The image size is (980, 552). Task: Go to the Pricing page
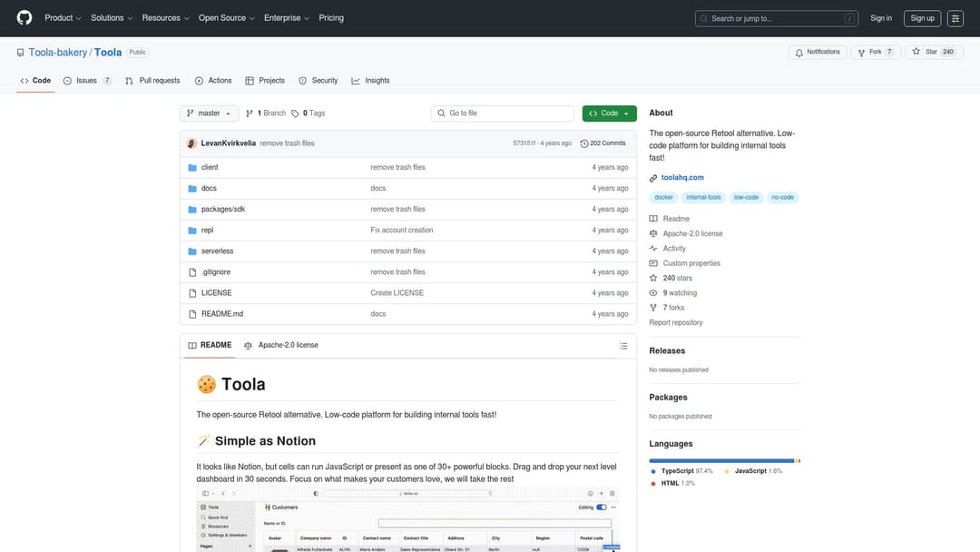click(x=331, y=18)
